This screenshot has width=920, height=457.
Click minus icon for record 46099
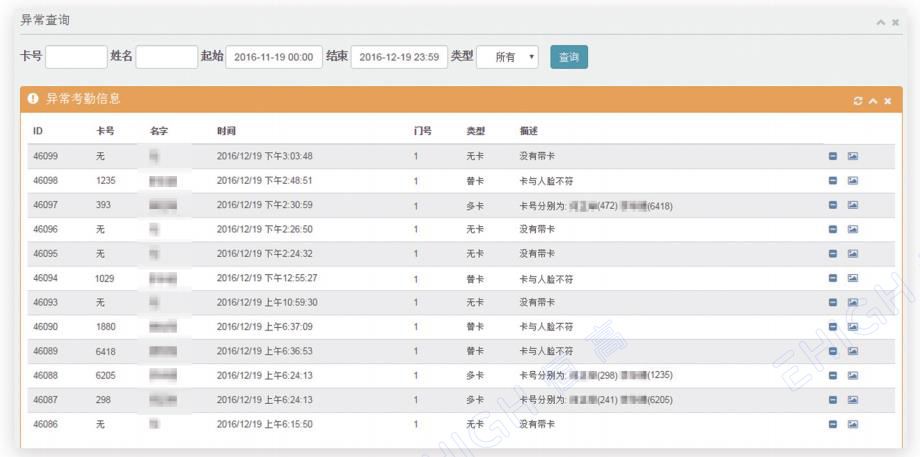pos(833,156)
